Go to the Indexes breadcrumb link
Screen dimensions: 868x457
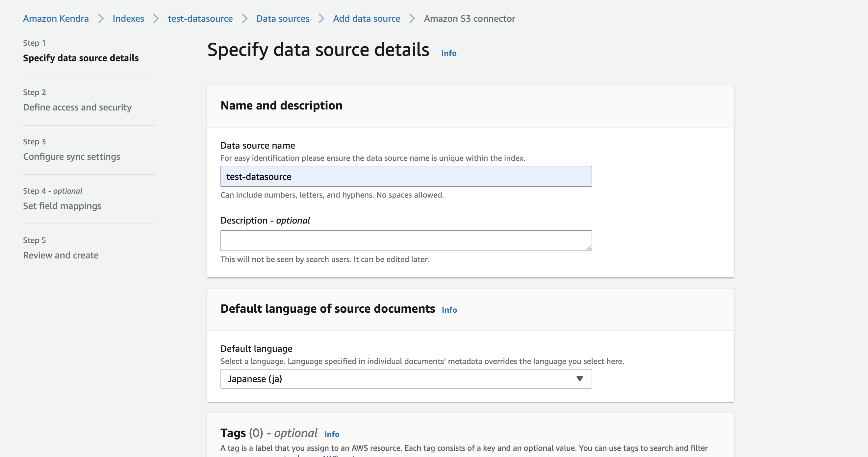click(128, 18)
